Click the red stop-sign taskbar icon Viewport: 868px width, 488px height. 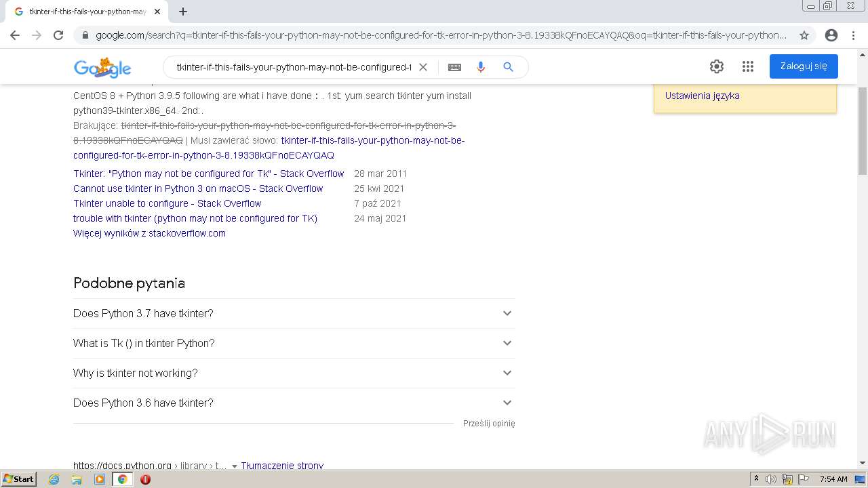pyautogui.click(x=145, y=479)
